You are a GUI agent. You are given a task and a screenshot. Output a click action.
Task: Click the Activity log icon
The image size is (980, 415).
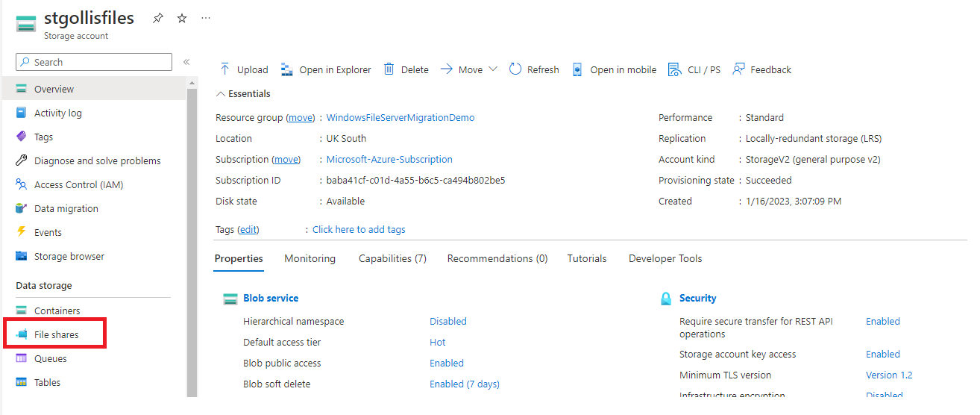click(22, 113)
